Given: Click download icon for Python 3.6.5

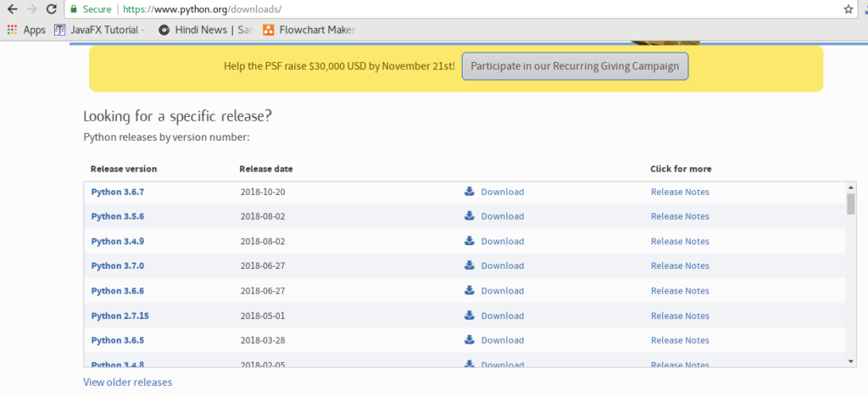Looking at the screenshot, I should [x=470, y=340].
